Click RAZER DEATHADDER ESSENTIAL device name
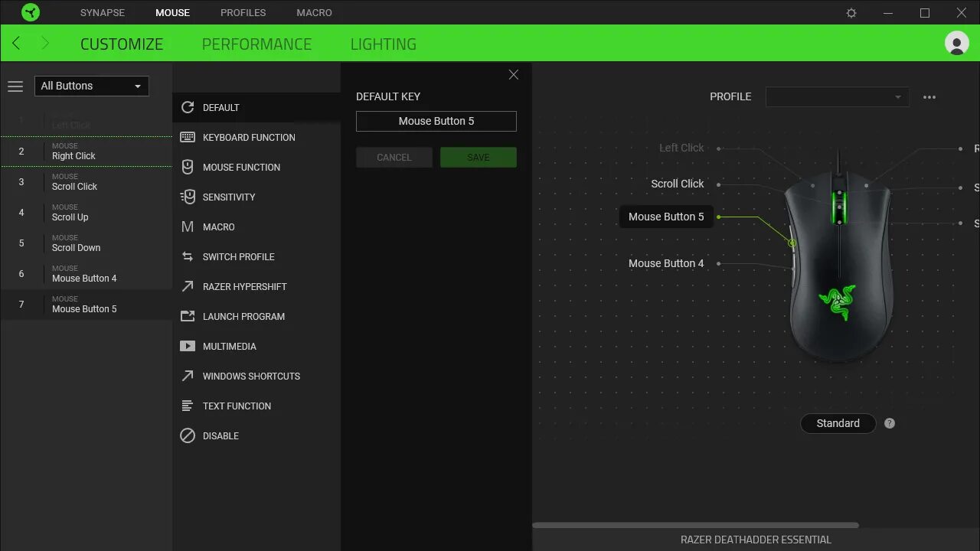Image resolution: width=980 pixels, height=551 pixels. click(756, 540)
